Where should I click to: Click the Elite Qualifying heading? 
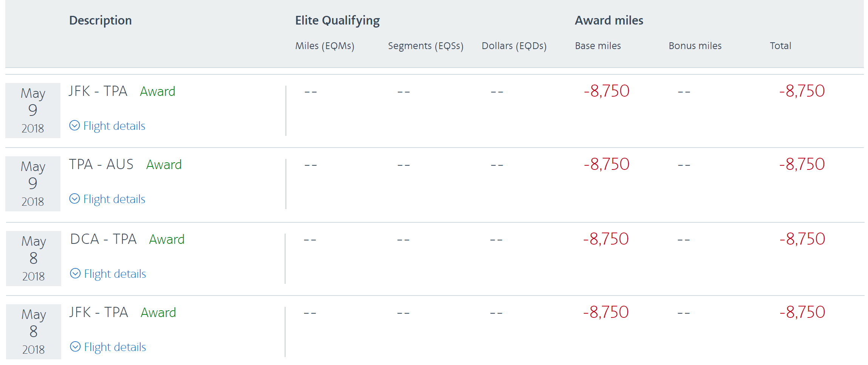point(337,20)
